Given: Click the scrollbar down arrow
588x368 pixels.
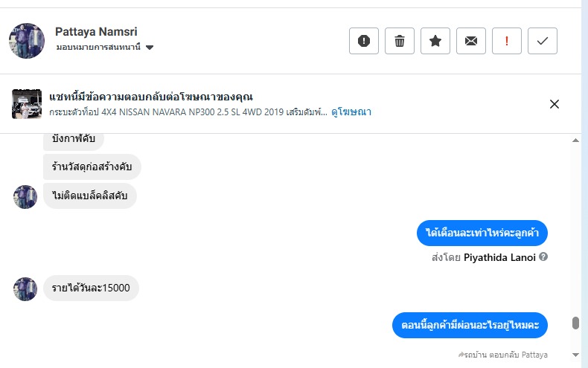Looking at the screenshot, I should pyautogui.click(x=575, y=355).
